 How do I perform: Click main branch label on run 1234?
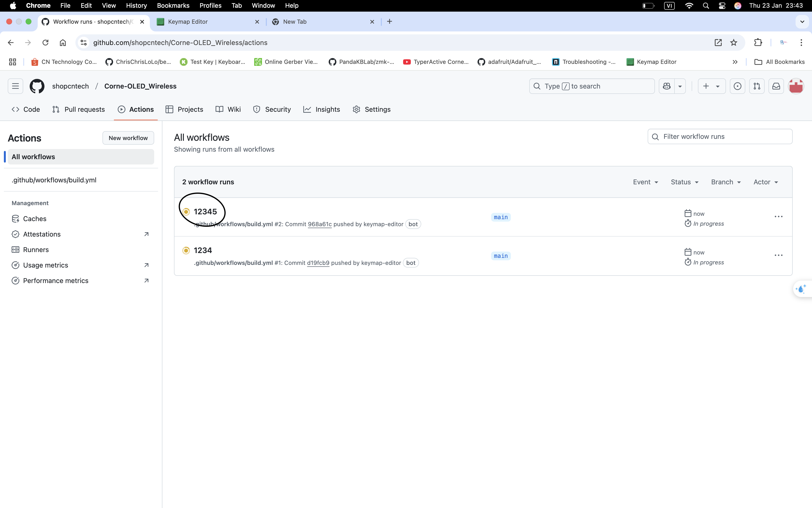(501, 256)
